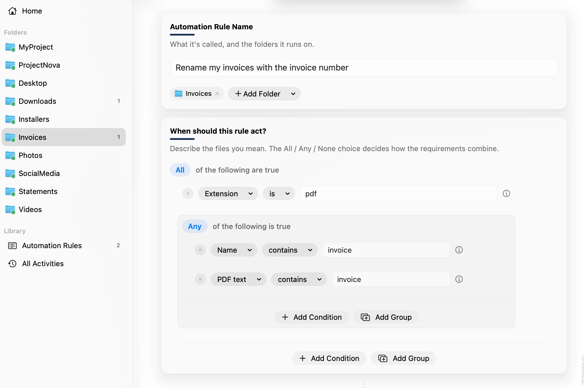The height and width of the screenshot is (388, 588).
Task: Open the PDF text attribute dropdown
Action: pos(238,279)
